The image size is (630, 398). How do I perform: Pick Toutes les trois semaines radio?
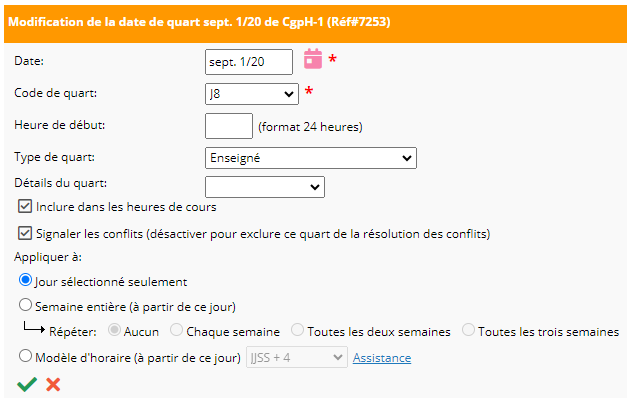tap(468, 330)
